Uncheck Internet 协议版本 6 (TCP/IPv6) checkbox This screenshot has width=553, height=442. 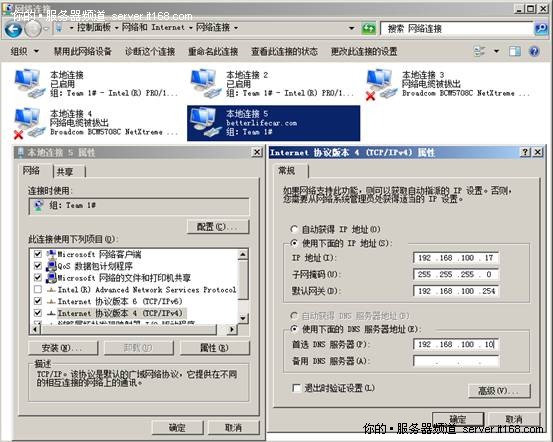click(x=38, y=301)
